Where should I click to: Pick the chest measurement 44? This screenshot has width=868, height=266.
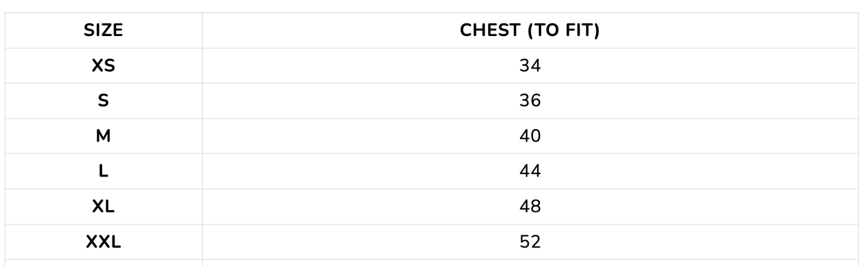[530, 172]
